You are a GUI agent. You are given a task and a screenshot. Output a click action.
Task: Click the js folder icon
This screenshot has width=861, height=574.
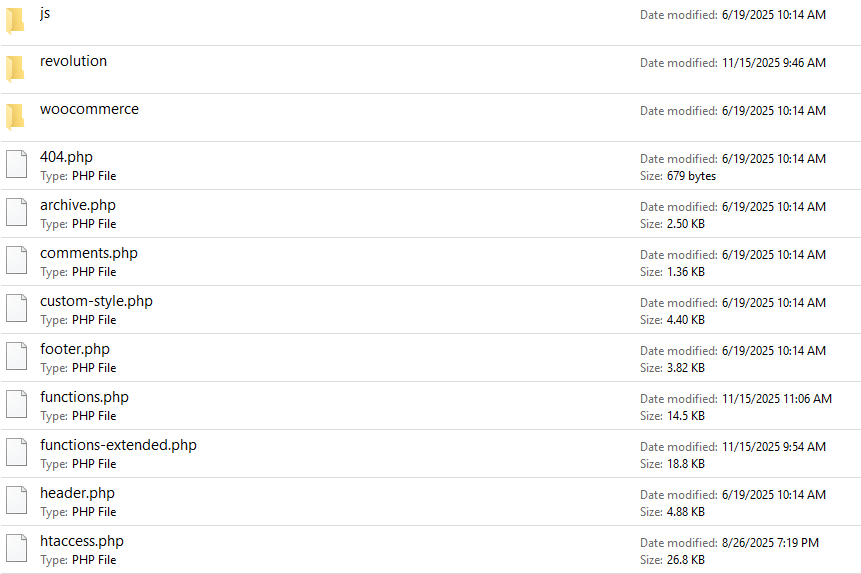pos(15,21)
